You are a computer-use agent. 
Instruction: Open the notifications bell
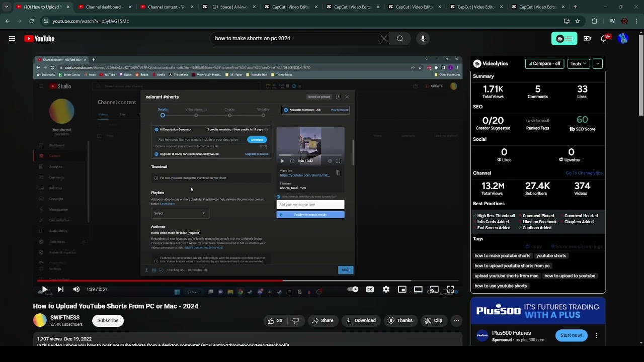pos(604,39)
